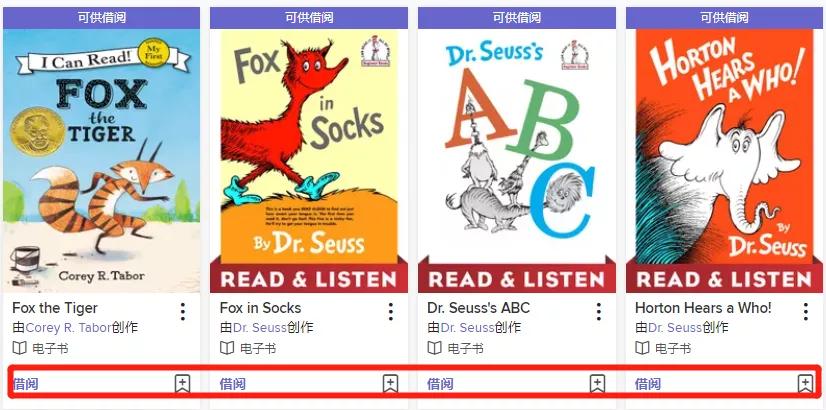Click 可供借阅 banner above Fox the Tiger
826x410 pixels.
point(102,18)
